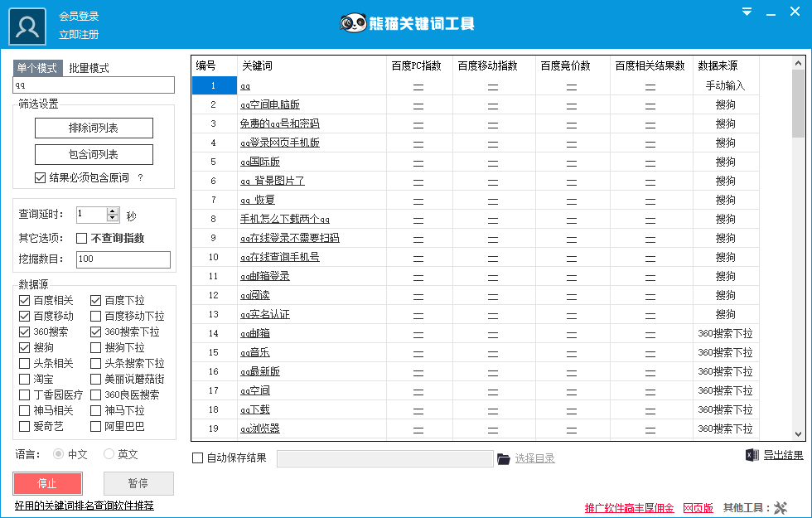Click the 暂停 button
The height and width of the screenshot is (518, 812).
(x=138, y=483)
